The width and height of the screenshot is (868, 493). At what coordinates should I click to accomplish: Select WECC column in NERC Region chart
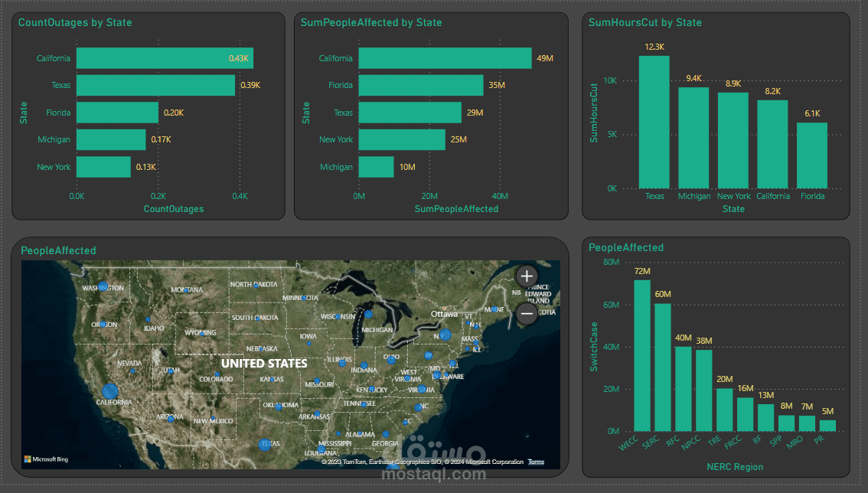click(x=642, y=356)
